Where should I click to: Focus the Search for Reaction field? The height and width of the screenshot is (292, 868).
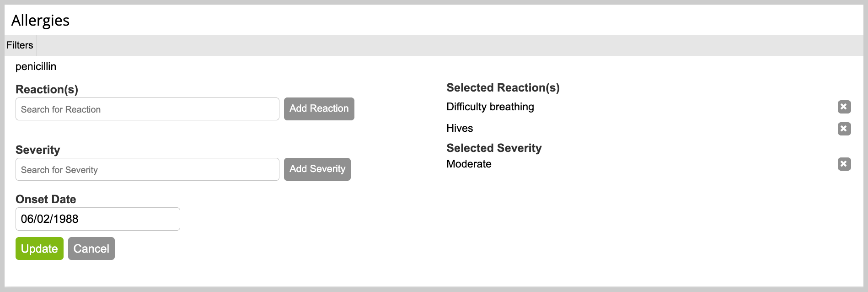click(x=147, y=109)
